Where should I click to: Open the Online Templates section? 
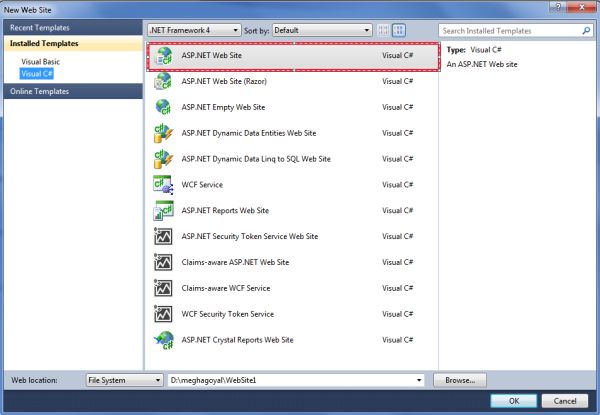coord(73,91)
